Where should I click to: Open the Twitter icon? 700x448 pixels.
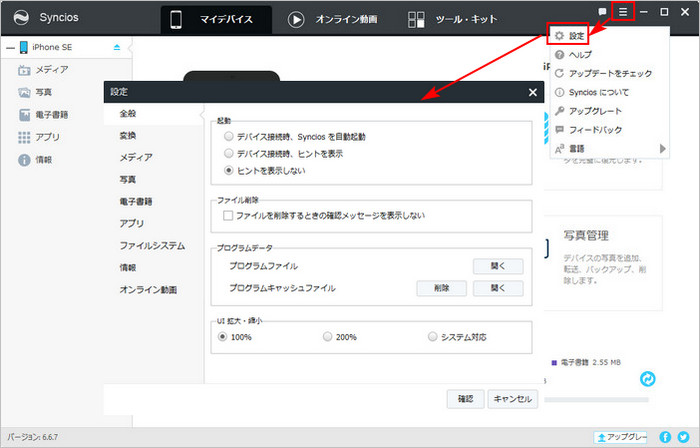[683, 437]
